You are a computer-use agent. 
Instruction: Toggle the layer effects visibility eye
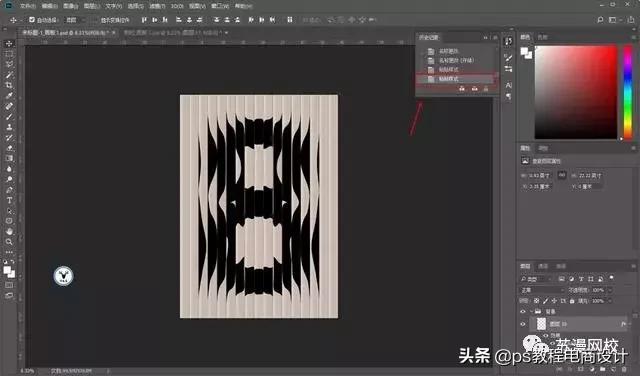[546, 335]
